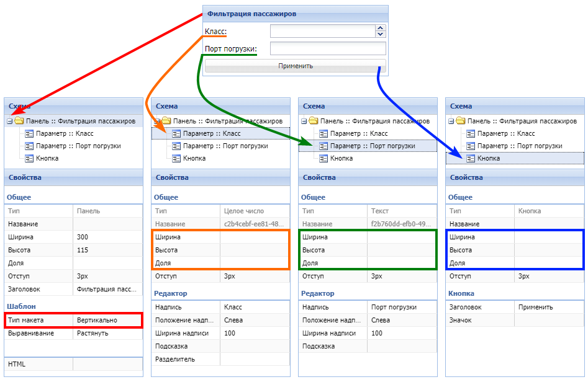Collapse the root node in the rightmost Схема tree
This screenshot has width=588, height=382.
[x=451, y=122]
